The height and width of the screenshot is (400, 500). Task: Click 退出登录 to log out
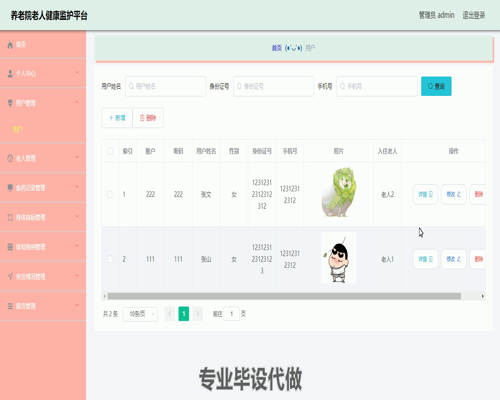[474, 15]
